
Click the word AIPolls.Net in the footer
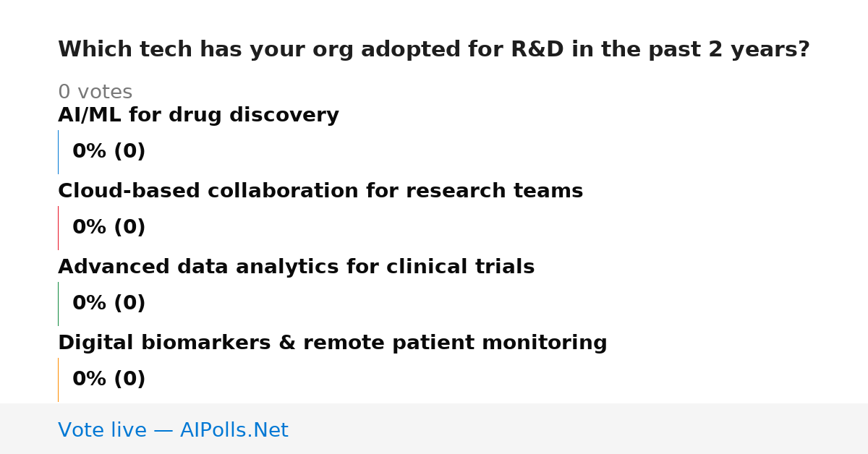(x=234, y=430)
